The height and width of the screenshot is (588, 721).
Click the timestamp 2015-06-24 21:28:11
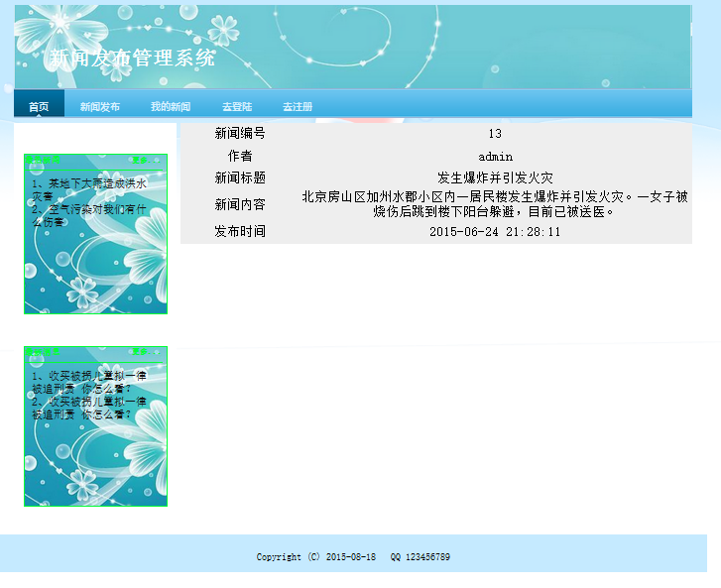click(495, 232)
